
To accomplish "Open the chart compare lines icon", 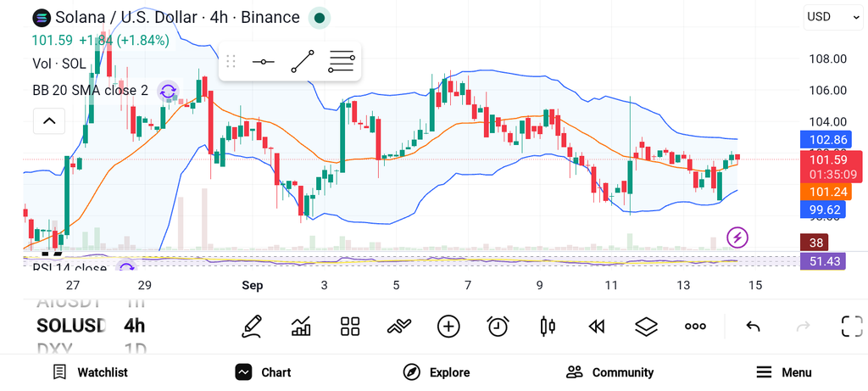I will coord(399,327).
